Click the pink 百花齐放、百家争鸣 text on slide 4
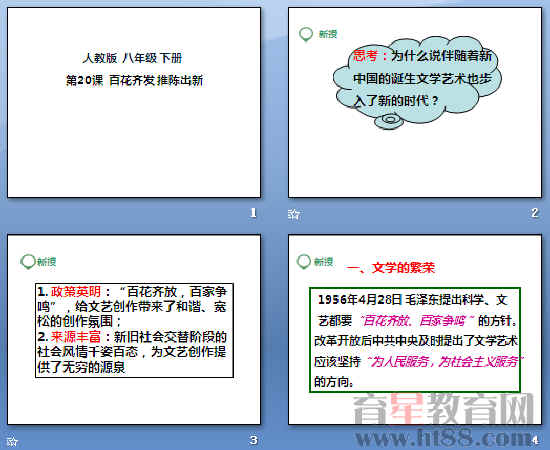This screenshot has height=450, width=550. pos(417,320)
